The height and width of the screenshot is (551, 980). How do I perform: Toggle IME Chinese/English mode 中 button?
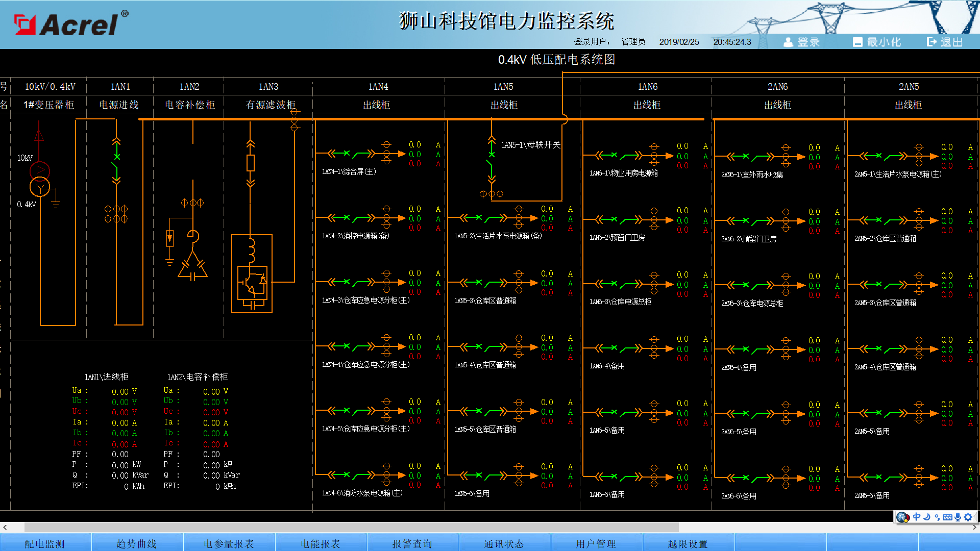[917, 517]
